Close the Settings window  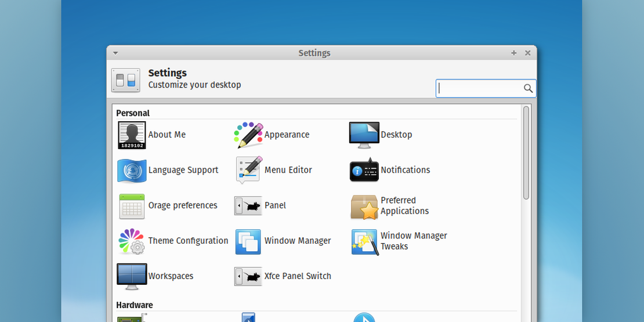[528, 53]
